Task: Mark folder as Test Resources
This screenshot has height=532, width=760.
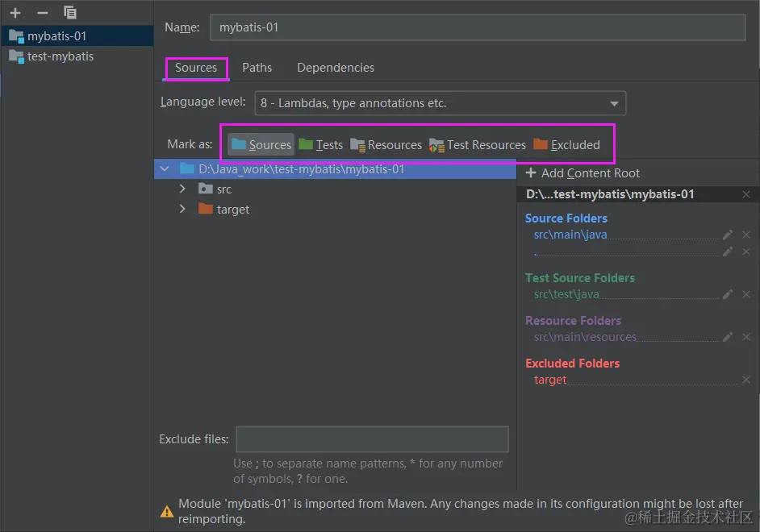Action: (478, 145)
